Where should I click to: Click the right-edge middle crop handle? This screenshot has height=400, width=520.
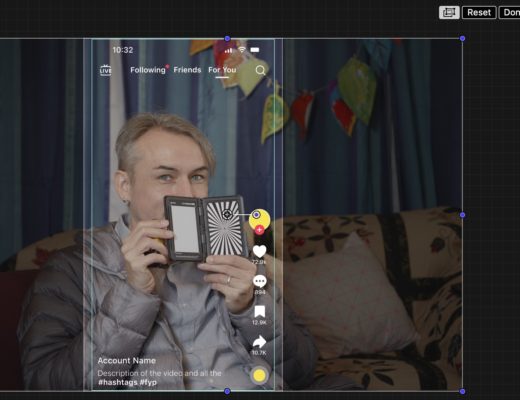pos(462,215)
